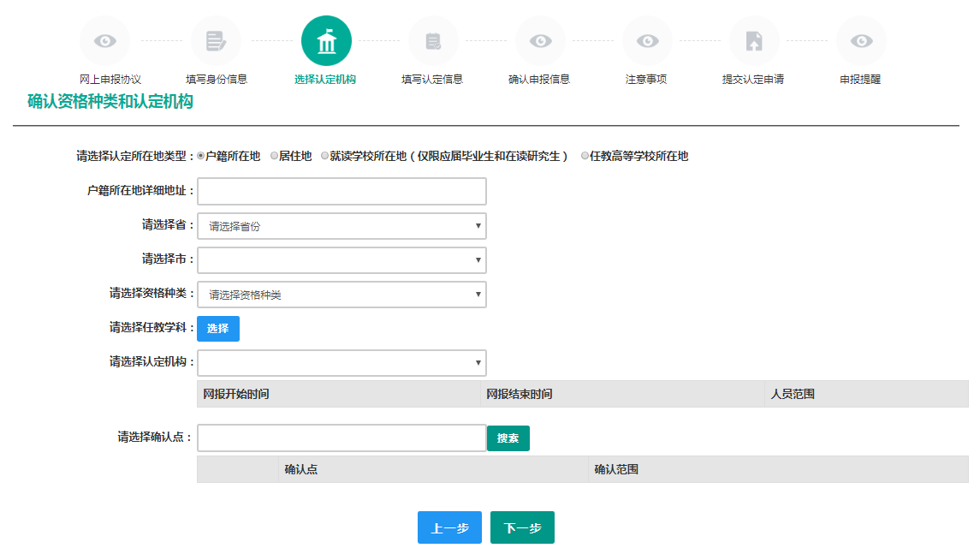This screenshot has height=548, width=980.
Task: Click the 注意事项 step icon
Action: point(647,41)
